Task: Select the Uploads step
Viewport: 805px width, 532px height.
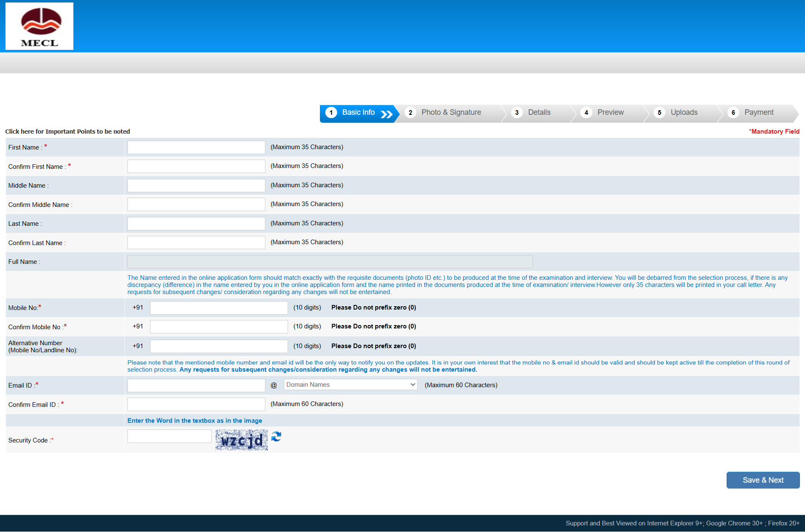Action: tap(683, 112)
